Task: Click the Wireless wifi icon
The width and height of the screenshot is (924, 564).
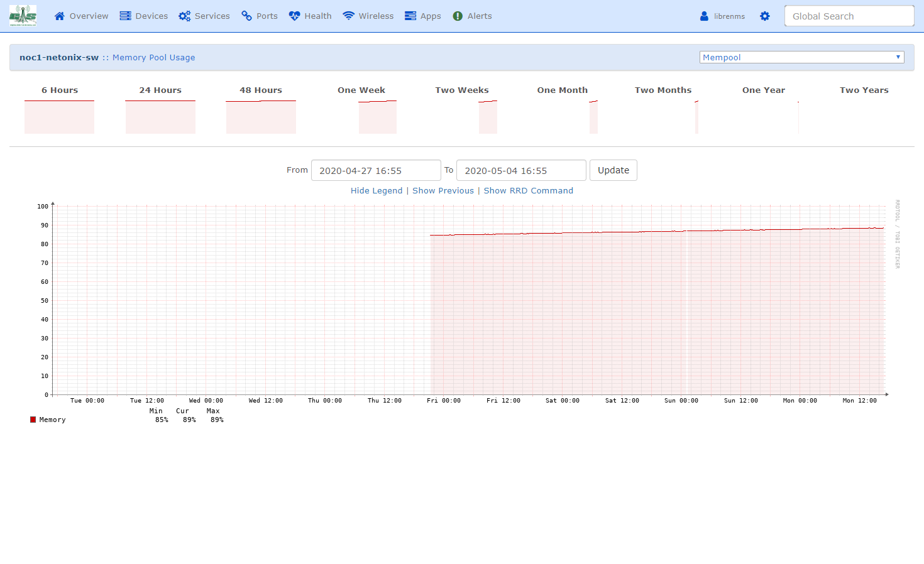Action: click(348, 16)
